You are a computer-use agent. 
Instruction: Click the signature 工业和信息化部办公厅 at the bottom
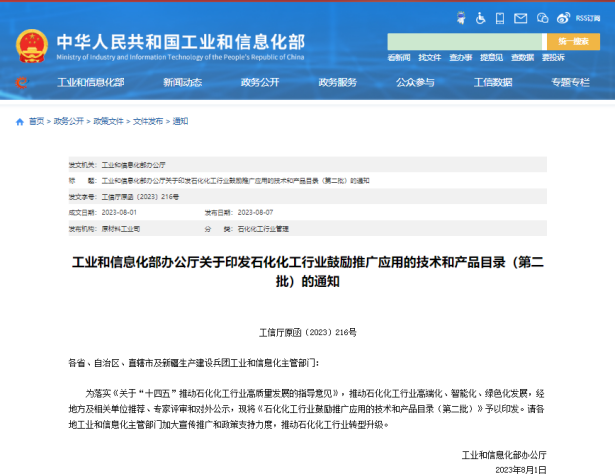(x=504, y=455)
